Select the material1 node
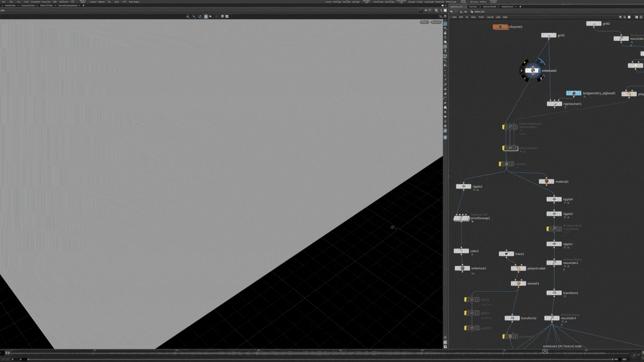The image size is (644, 362). click(x=546, y=182)
